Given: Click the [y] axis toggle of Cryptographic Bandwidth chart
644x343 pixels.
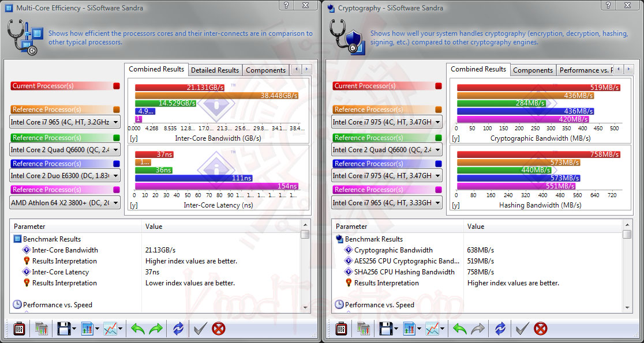Looking at the screenshot, I should 455,138.
